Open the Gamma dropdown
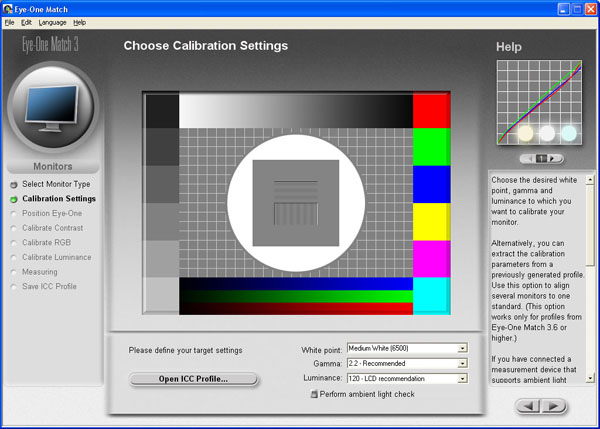The image size is (600, 429). [x=407, y=363]
